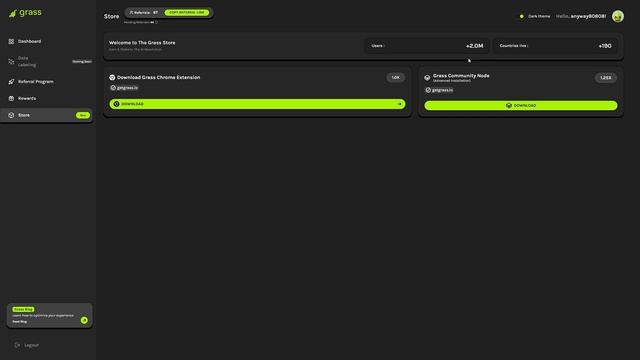Click the Community Node cube icon
640x360 pixels.
(x=427, y=78)
